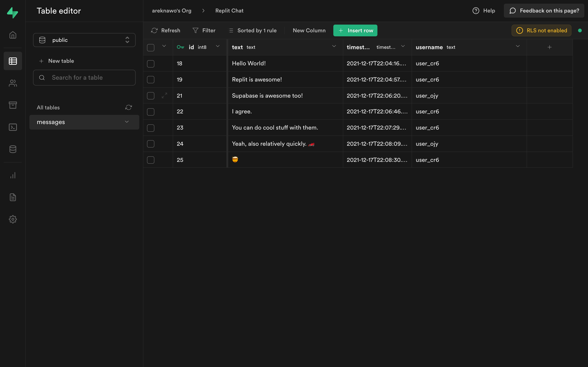Open username column header dropdown arrow
This screenshot has width=588, height=367.
518,46
